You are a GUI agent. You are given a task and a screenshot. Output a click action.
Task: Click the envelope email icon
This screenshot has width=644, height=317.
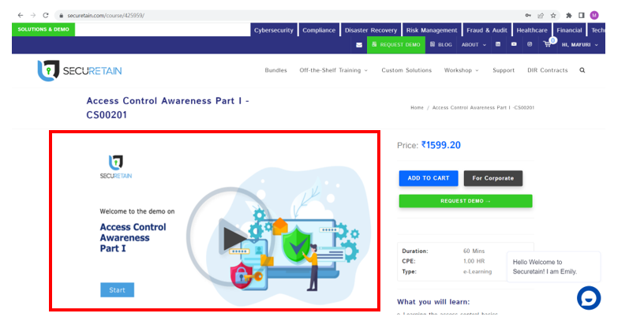359,45
